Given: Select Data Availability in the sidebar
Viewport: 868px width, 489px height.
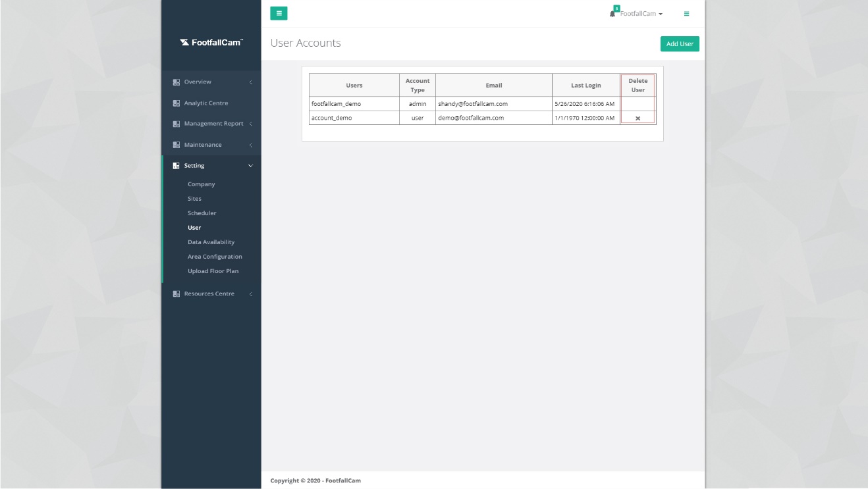Looking at the screenshot, I should point(211,242).
